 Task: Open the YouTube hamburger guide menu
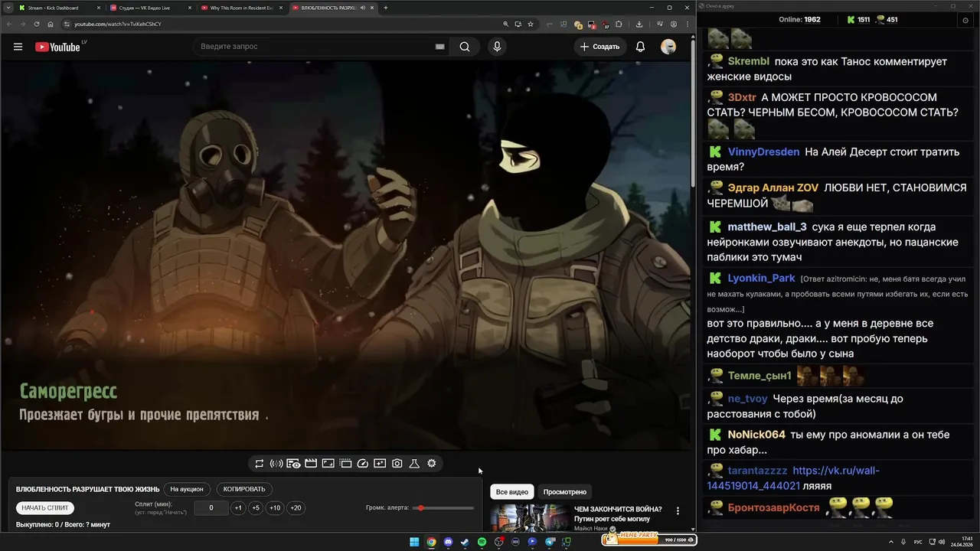(18, 47)
